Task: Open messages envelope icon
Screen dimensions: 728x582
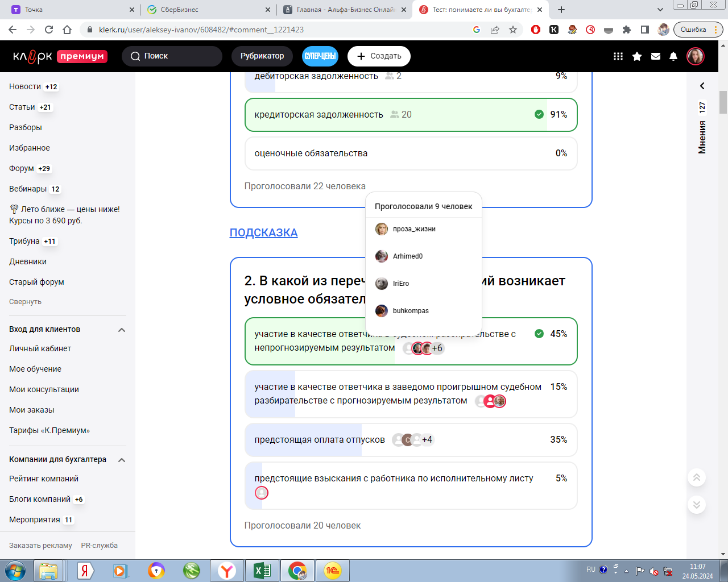Action: click(656, 56)
